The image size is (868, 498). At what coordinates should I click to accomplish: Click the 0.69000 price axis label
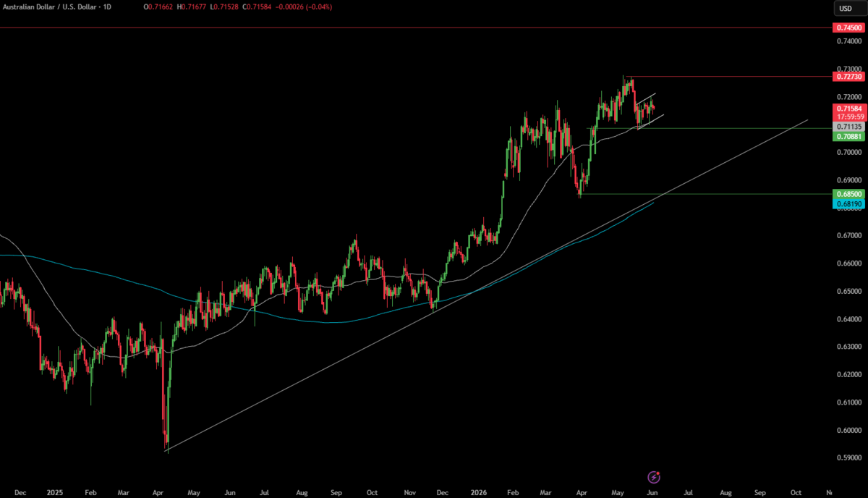(849, 180)
